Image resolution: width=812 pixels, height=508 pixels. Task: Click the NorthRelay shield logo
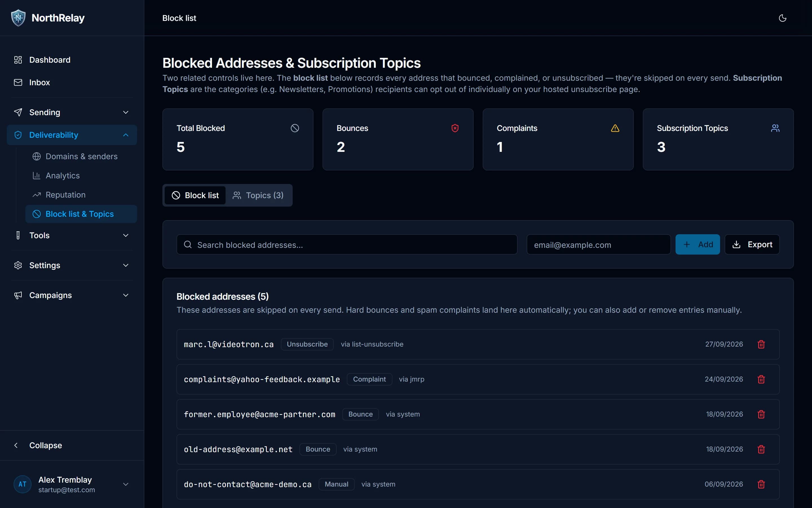(x=18, y=18)
